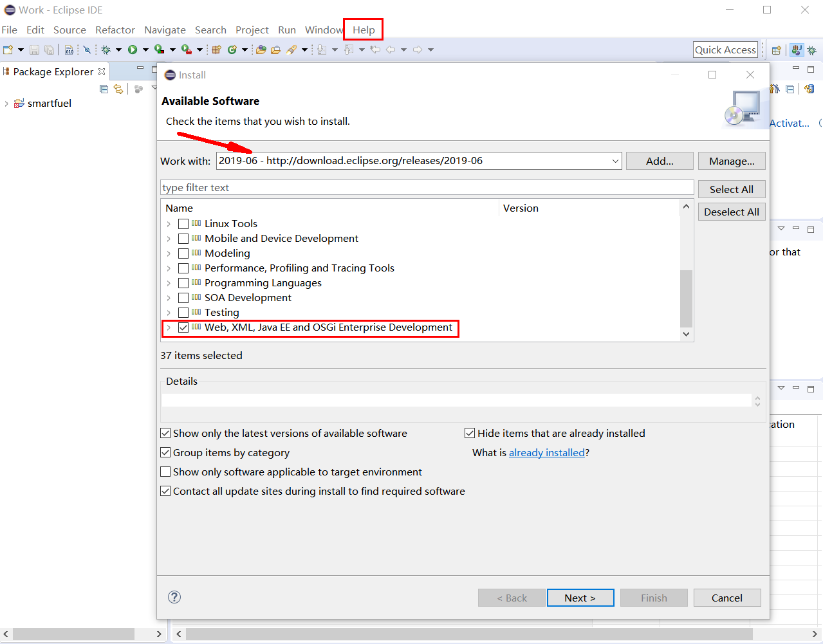
Task: Open the New wizard icon
Action: pos(8,50)
